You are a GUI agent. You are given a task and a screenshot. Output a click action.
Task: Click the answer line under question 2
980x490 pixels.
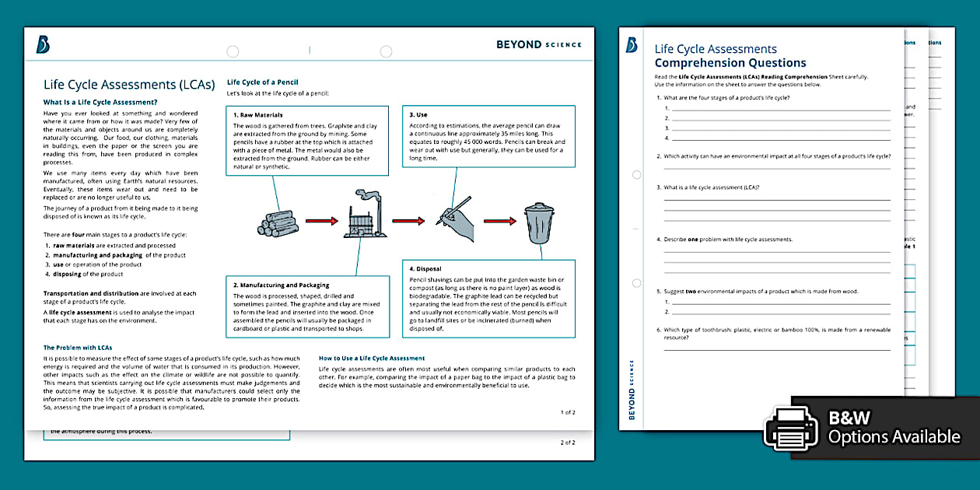tap(776, 168)
